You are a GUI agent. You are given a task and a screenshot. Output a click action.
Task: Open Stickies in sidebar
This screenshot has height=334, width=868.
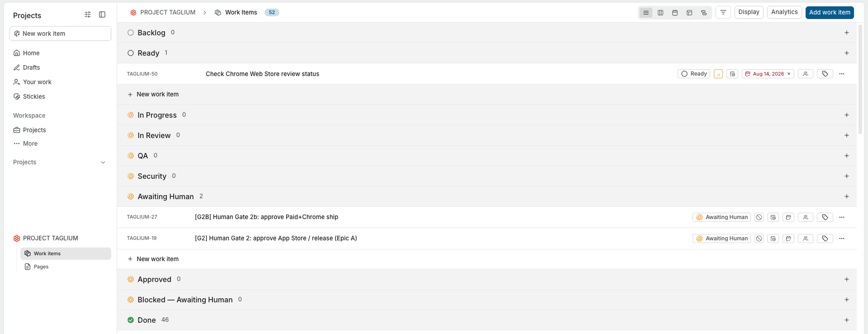[60, 96]
